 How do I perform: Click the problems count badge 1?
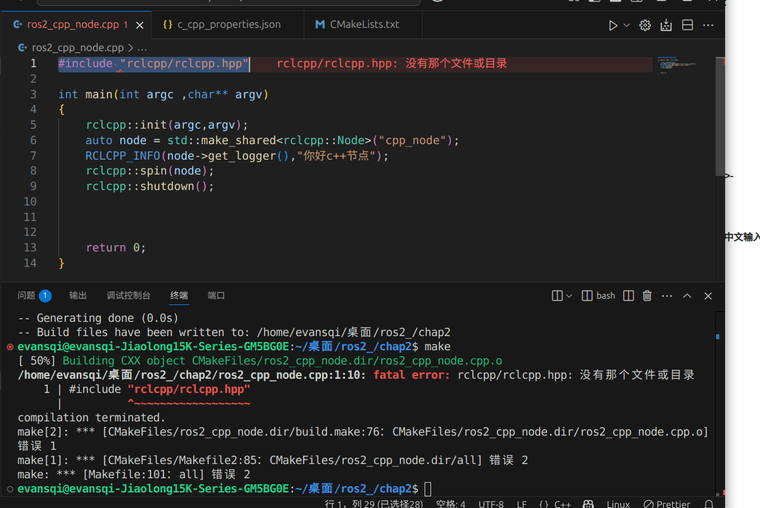tap(45, 295)
